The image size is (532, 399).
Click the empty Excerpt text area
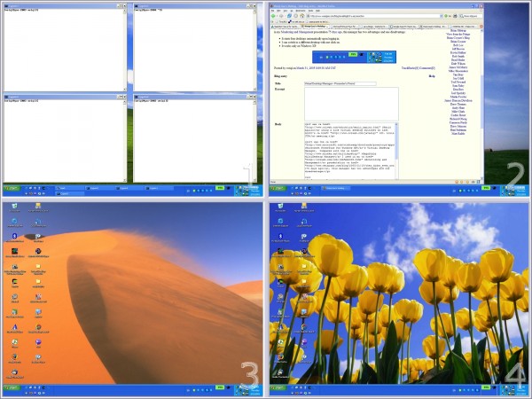351,104
